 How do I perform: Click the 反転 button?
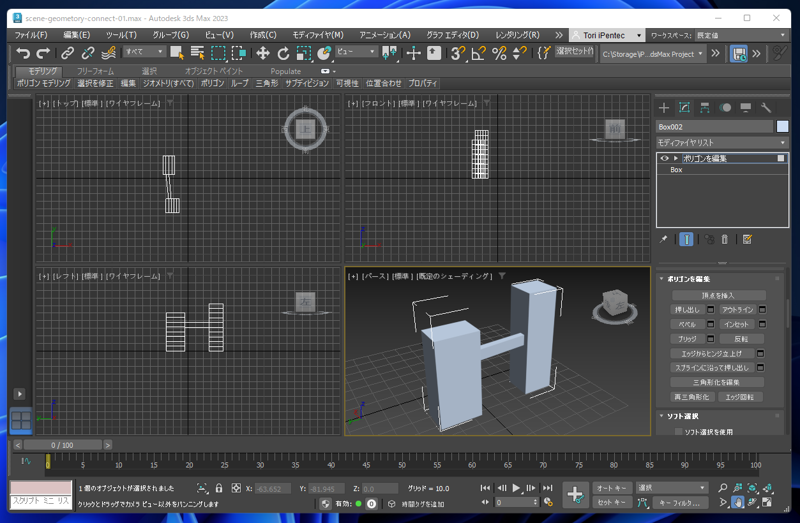point(741,339)
